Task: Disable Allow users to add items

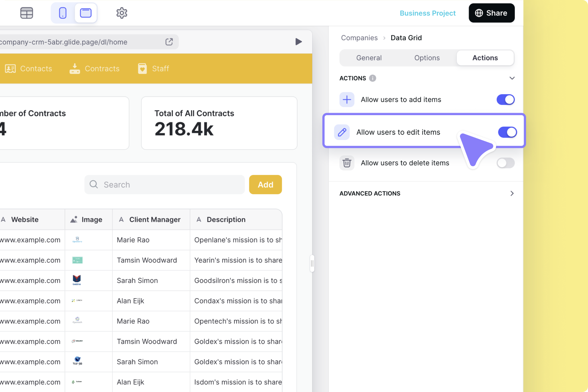Action: [505, 100]
